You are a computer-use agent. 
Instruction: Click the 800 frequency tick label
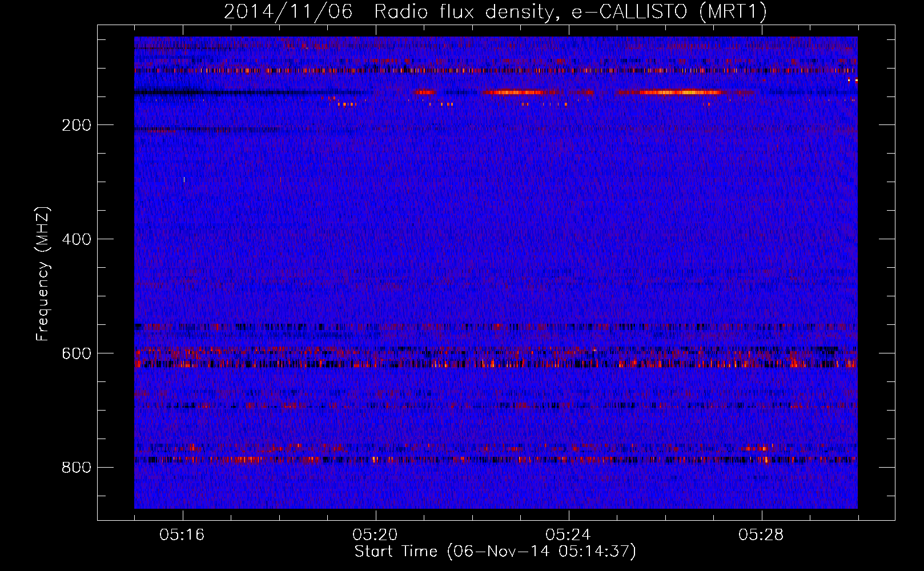click(x=77, y=468)
